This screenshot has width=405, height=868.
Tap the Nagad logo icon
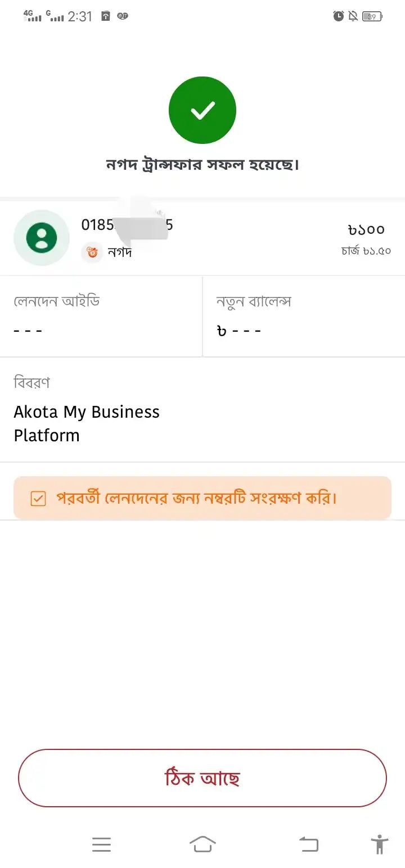coord(92,252)
